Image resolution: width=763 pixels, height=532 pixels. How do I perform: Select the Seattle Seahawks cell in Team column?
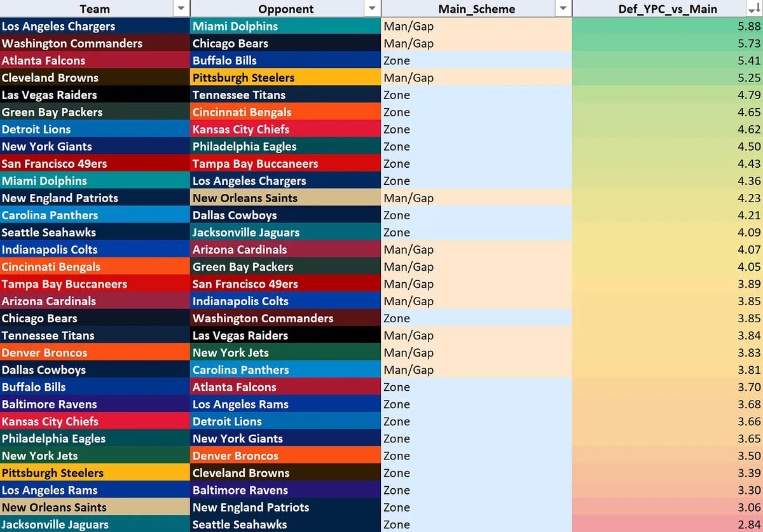95,233
